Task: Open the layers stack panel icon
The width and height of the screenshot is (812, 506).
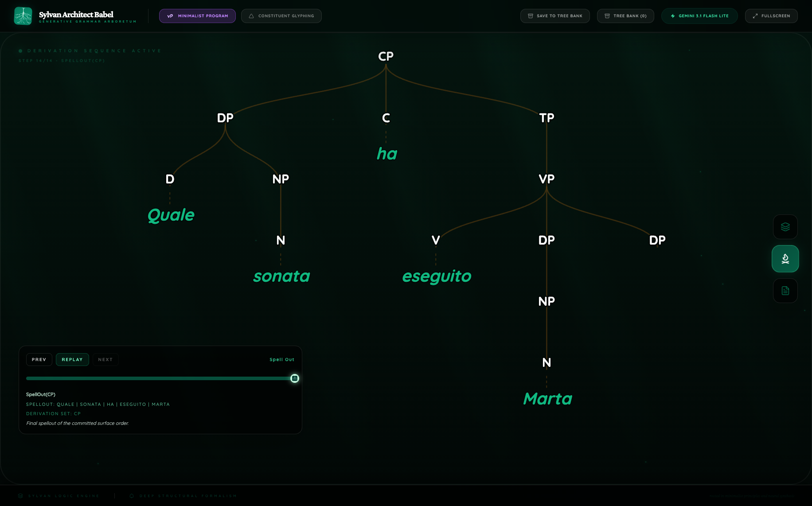Action: (785, 227)
